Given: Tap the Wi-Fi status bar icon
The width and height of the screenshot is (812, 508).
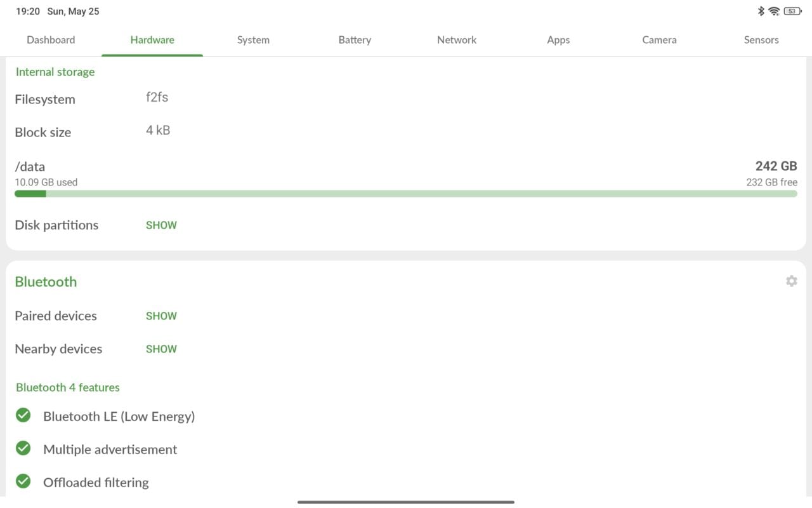Looking at the screenshot, I should click(x=774, y=11).
